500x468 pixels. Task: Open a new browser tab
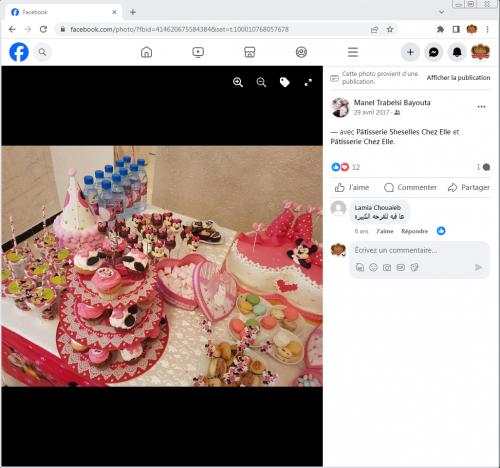[x=133, y=12]
